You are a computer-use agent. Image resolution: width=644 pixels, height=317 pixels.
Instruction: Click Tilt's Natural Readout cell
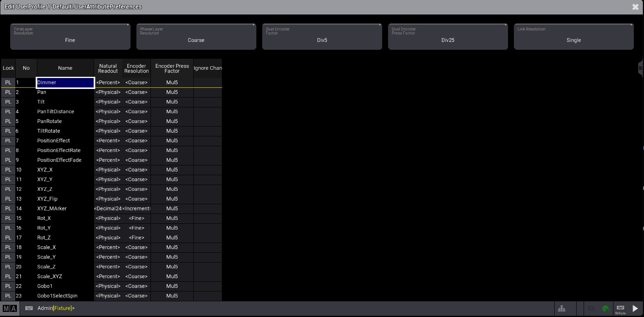108,102
